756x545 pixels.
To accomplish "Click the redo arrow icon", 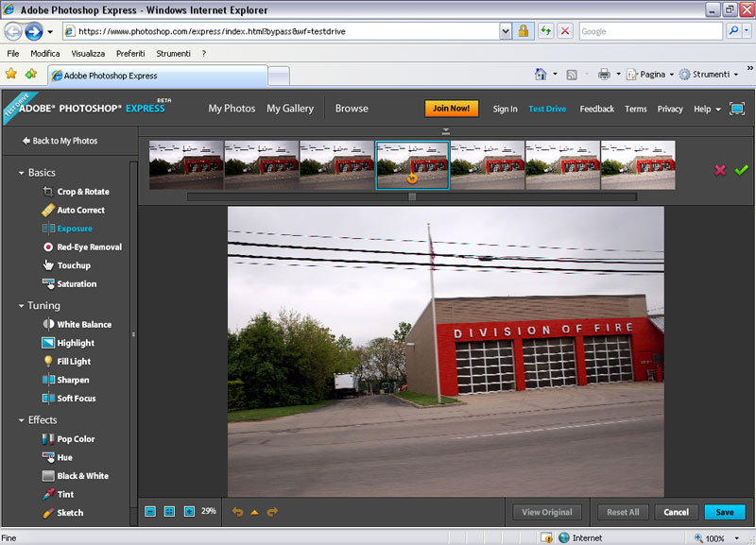I will 272,512.
